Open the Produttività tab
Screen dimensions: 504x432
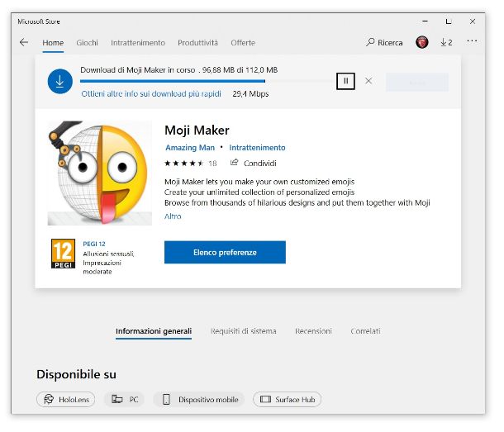point(197,43)
